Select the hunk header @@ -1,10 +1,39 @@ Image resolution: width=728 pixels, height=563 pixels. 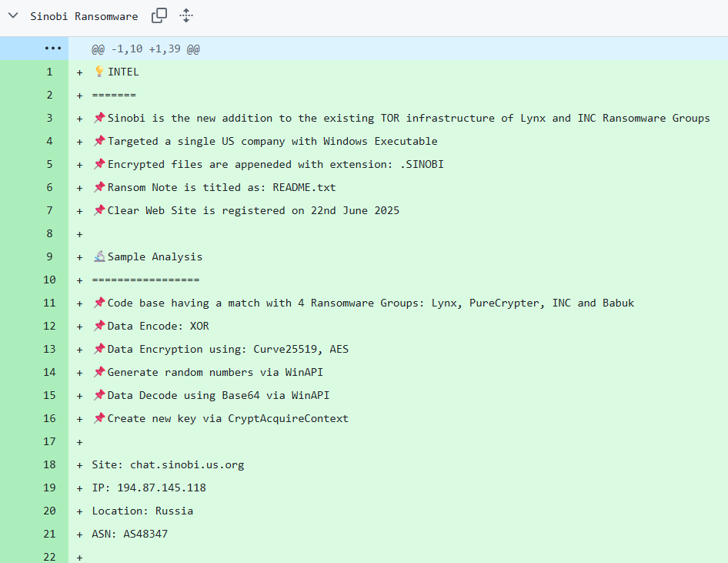(145, 49)
